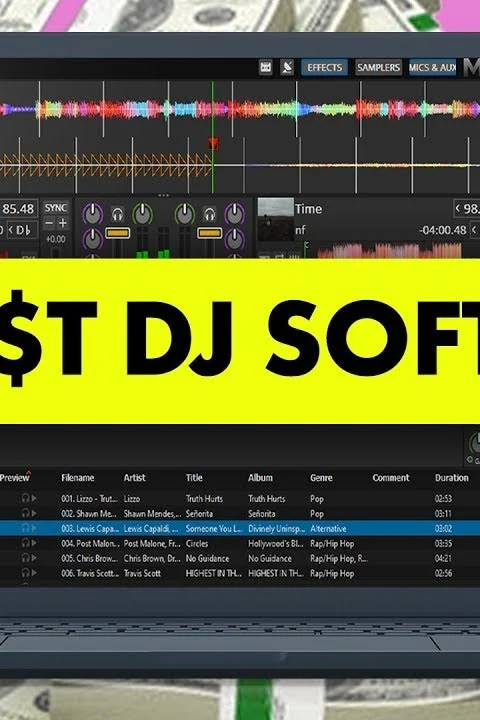Preview the Travis Scott track
This screenshot has height=720, width=480.
point(29,573)
